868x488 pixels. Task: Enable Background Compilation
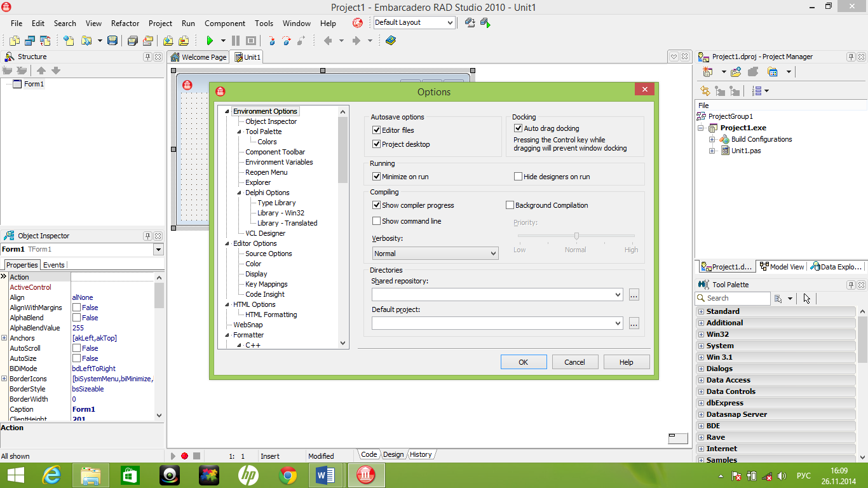[510, 205]
